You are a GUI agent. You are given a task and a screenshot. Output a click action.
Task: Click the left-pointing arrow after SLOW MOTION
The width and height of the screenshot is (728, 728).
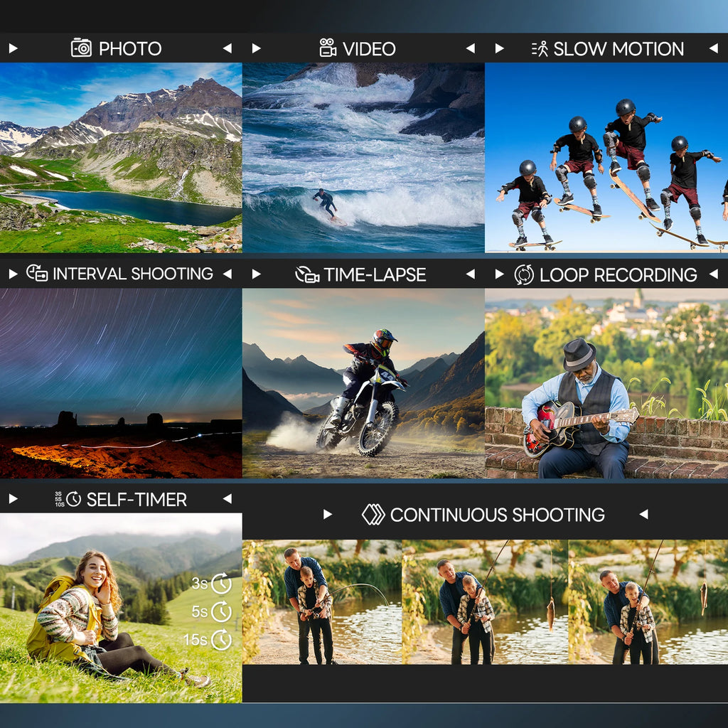[714, 48]
